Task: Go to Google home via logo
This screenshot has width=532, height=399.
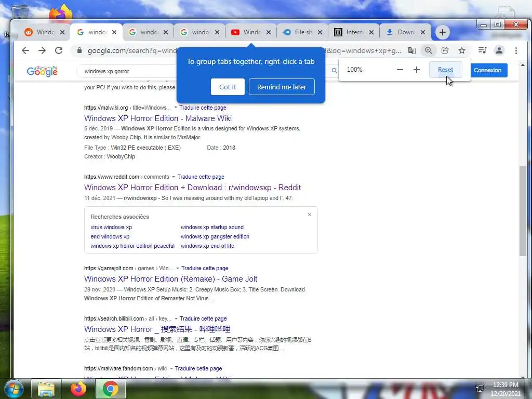Action: point(42,71)
